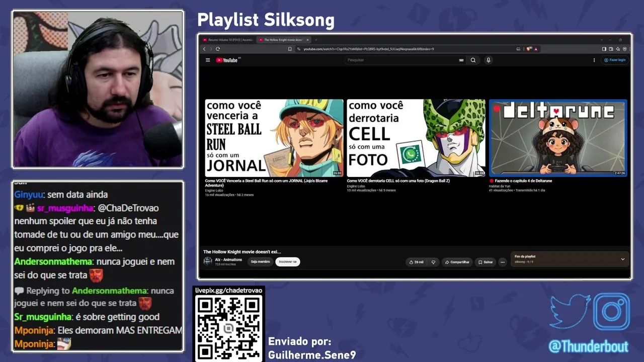Select The Hollow Knight movie tab
644x362 pixels.
pyautogui.click(x=284, y=40)
